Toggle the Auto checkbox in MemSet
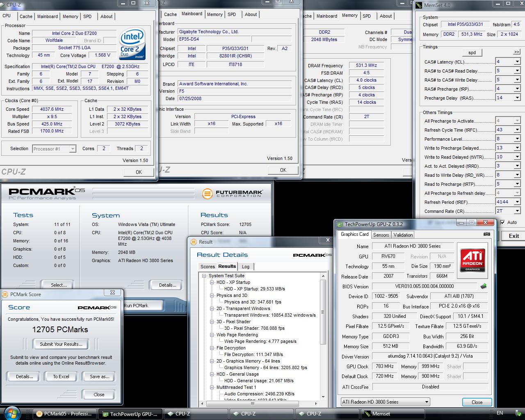 (x=502, y=222)
